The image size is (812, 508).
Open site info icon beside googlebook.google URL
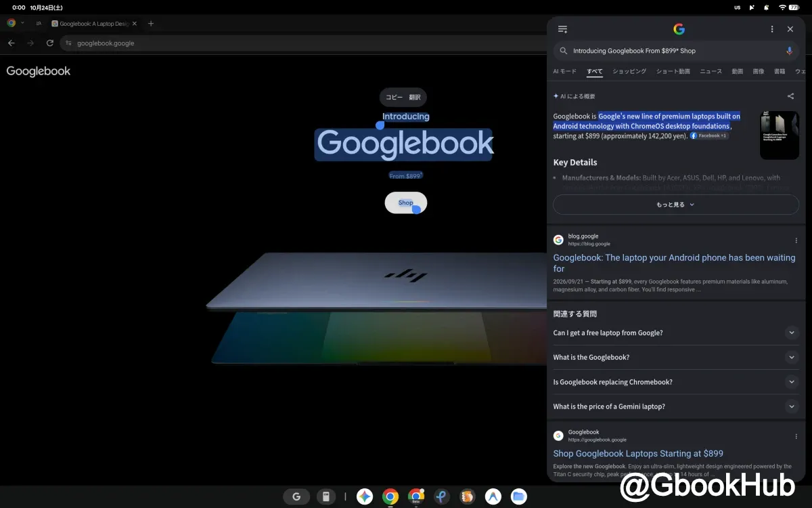pos(68,43)
